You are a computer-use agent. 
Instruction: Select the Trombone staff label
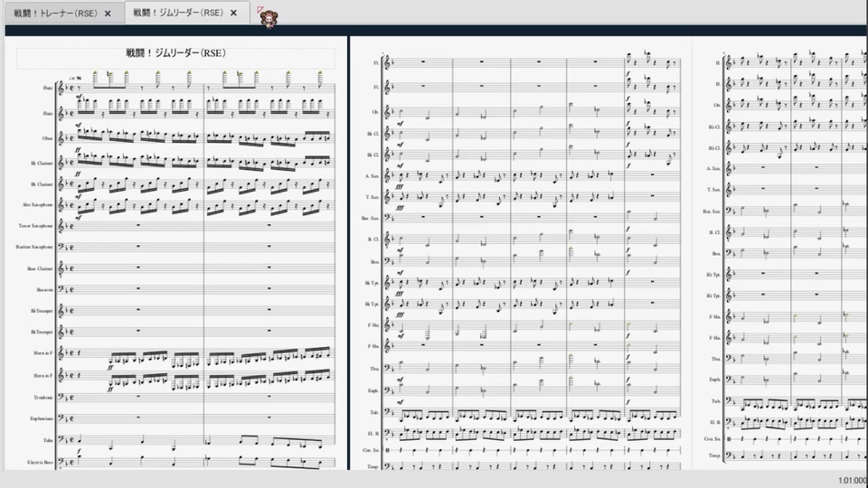point(43,398)
